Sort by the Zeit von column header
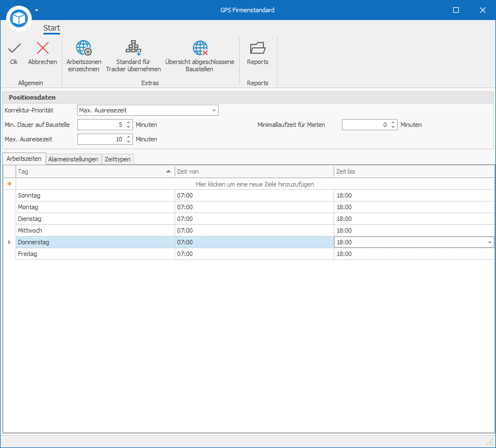 [x=254, y=171]
